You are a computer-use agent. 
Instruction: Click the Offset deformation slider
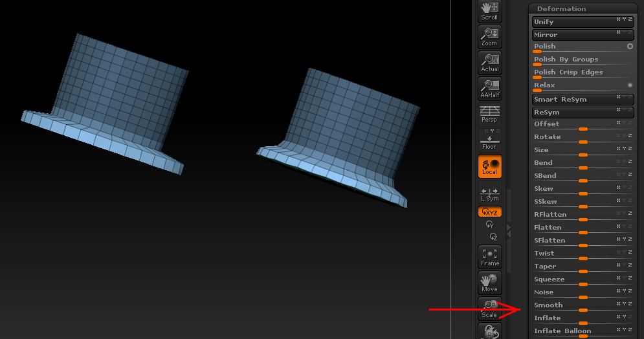pos(583,125)
